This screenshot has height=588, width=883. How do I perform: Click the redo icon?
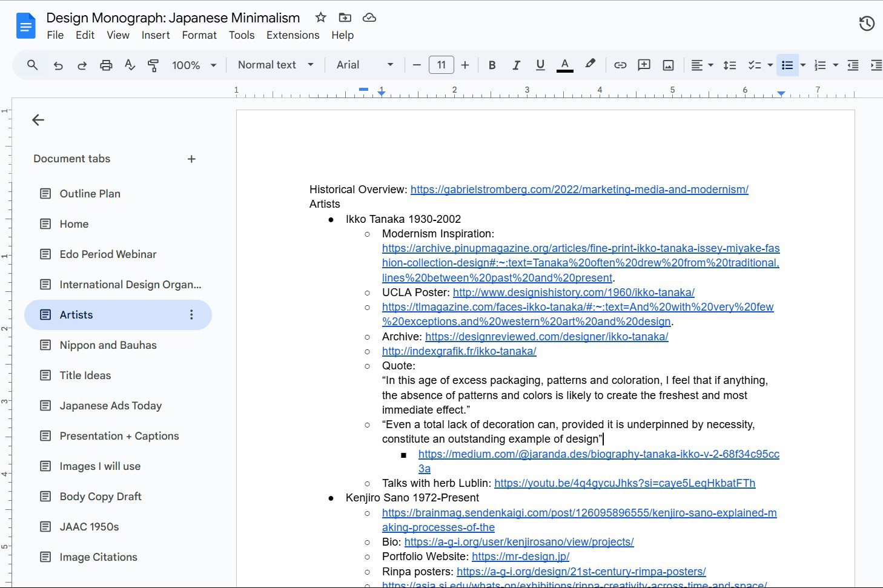tap(82, 65)
